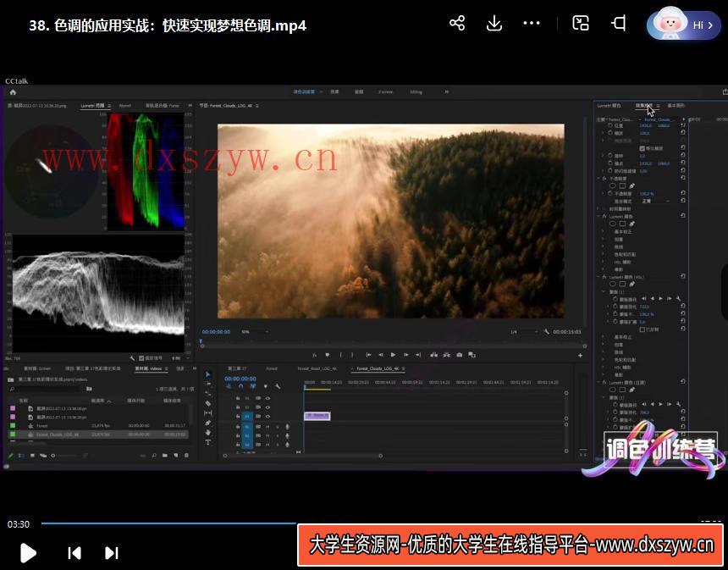Open playback resolution dropdown 1/4
This screenshot has width=728, height=570.
(524, 332)
